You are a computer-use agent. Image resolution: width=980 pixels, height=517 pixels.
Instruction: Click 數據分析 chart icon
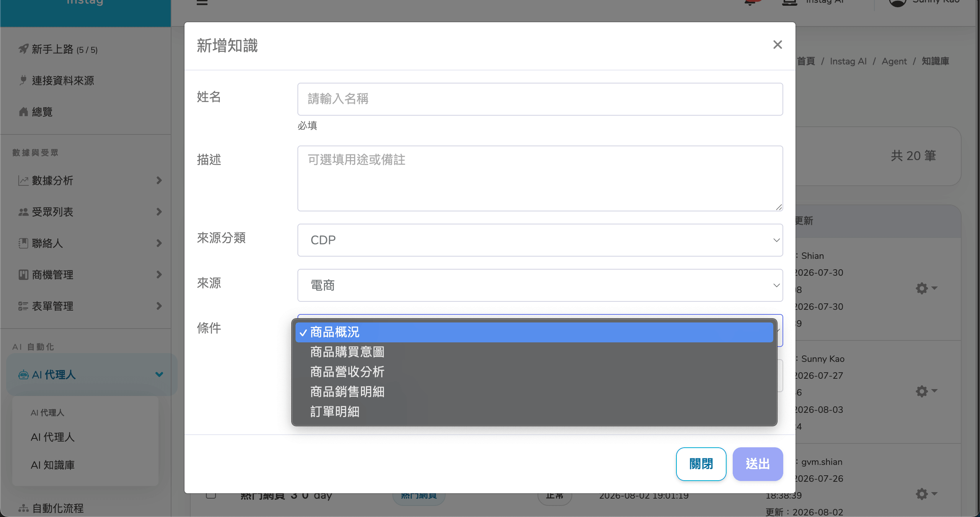[x=23, y=181]
